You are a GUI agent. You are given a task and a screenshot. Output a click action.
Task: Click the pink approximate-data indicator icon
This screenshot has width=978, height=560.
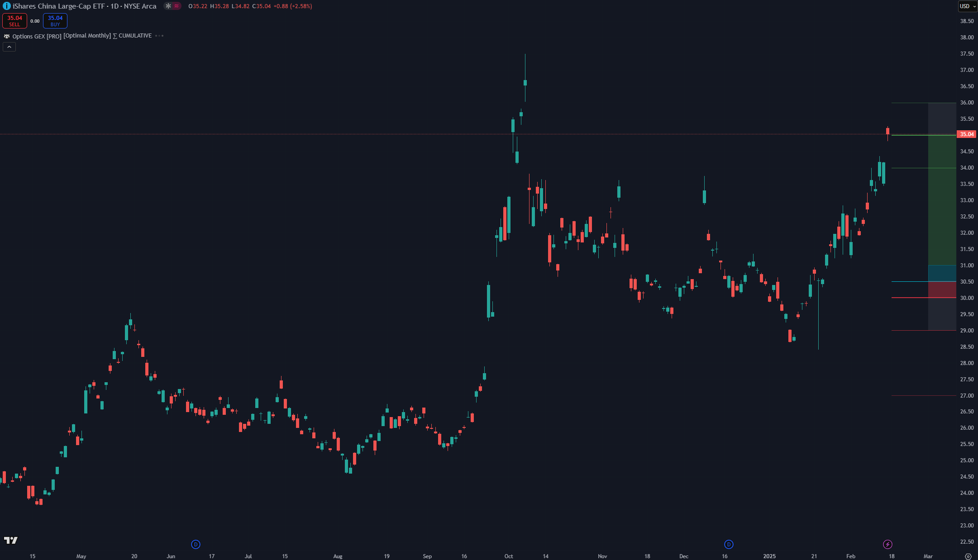(x=177, y=6)
